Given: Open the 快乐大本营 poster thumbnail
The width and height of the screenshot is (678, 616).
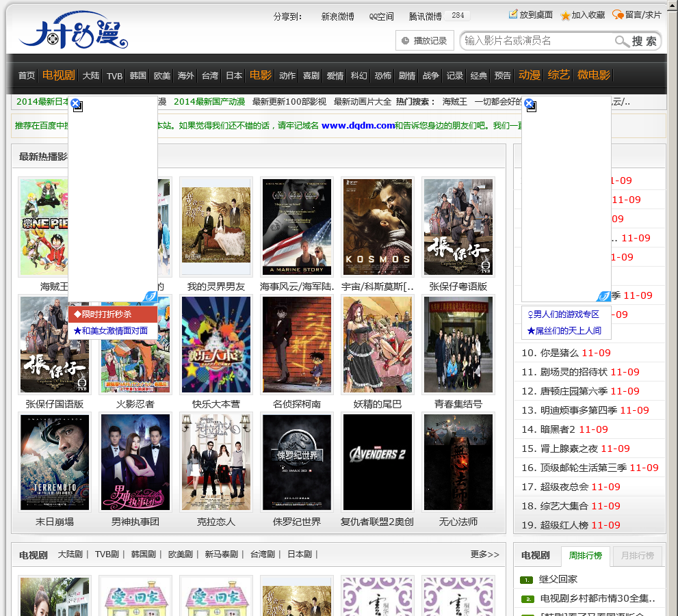Looking at the screenshot, I should [x=216, y=345].
